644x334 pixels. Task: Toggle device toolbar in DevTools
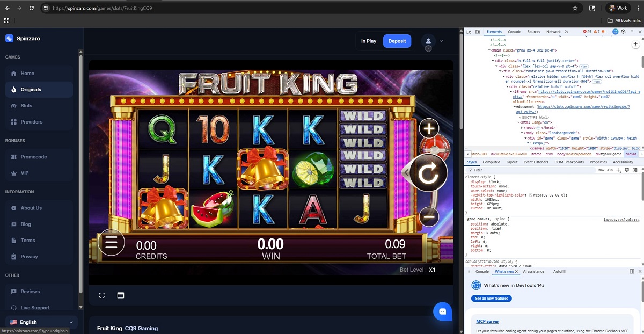point(478,32)
